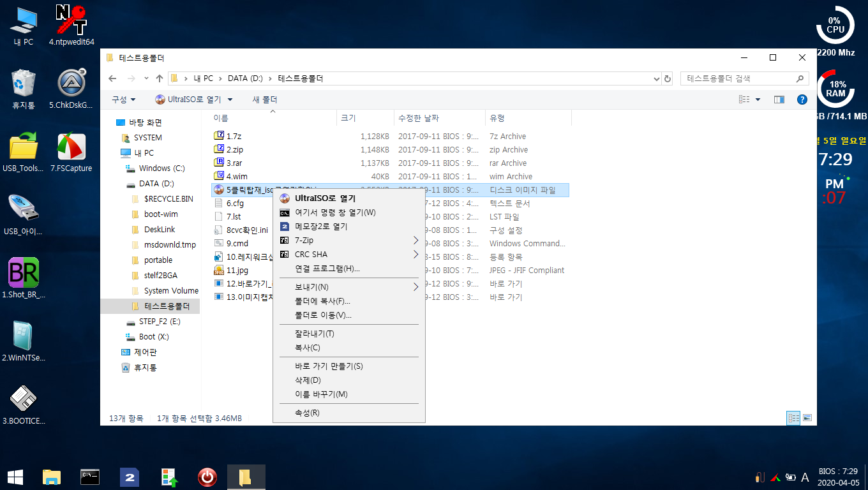Choose 삭제(D) in the context menu

tap(348, 380)
